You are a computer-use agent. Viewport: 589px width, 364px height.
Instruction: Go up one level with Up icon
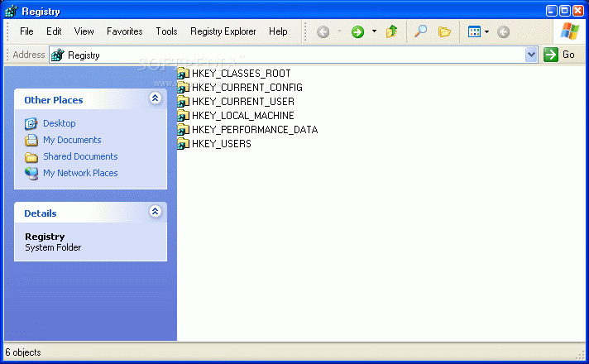[391, 31]
